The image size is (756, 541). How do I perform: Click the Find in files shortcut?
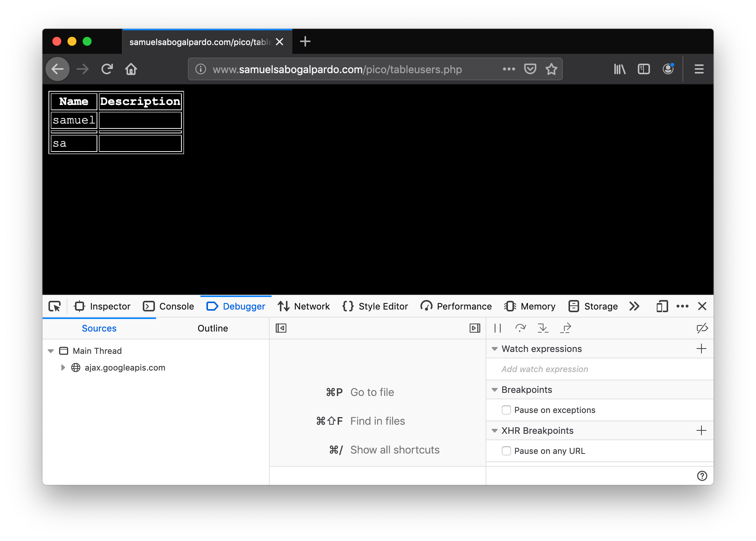(x=377, y=421)
